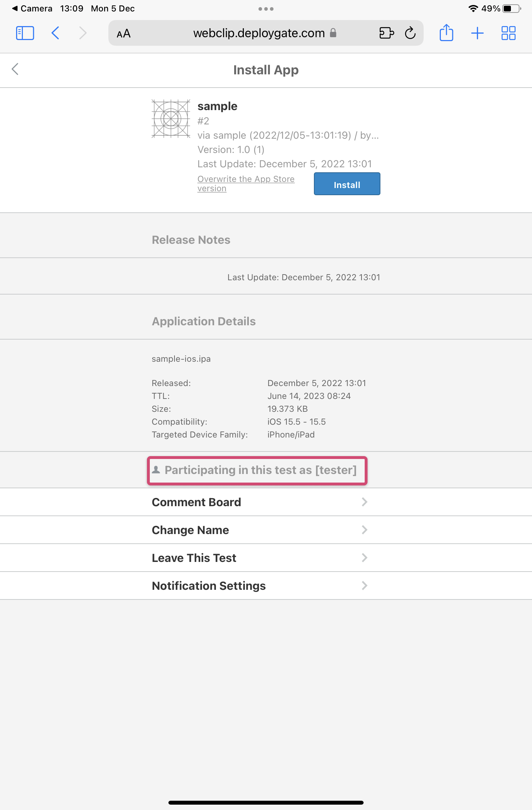
Task: Tap the Wi-Fi icon in status bar
Action: pos(473,9)
